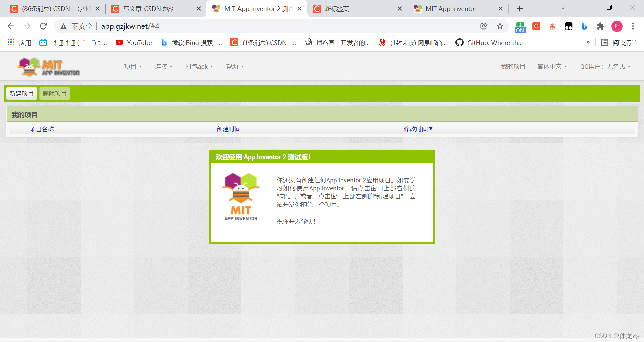This screenshot has width=644, height=342.
Task: Open the Bilibili bookmark
Action: pyautogui.click(x=73, y=43)
